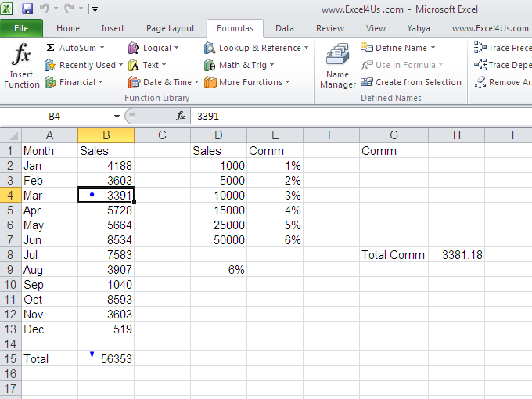Select the total cell 56353
Screen dimensions: 532x399
pyautogui.click(x=106, y=358)
